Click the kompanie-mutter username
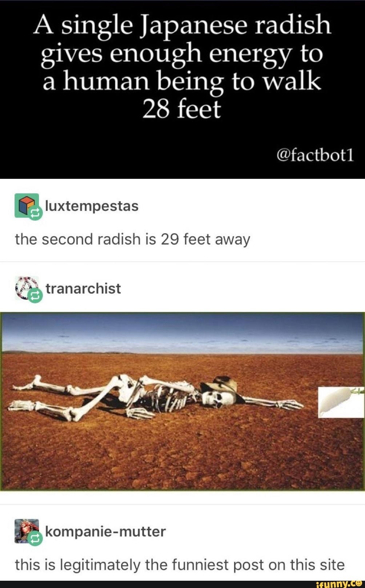 (105, 532)
